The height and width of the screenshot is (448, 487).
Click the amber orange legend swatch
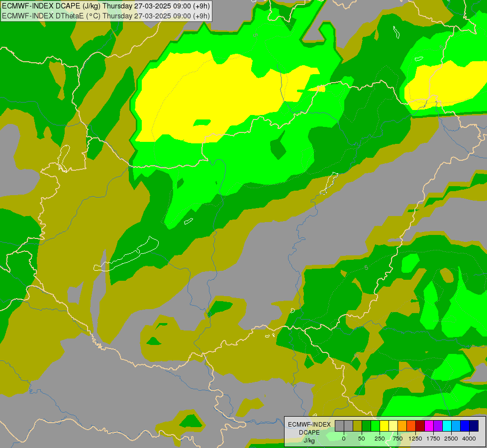(x=402, y=426)
